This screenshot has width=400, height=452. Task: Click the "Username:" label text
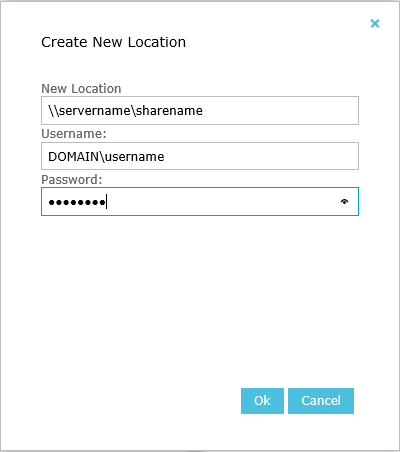(x=74, y=134)
